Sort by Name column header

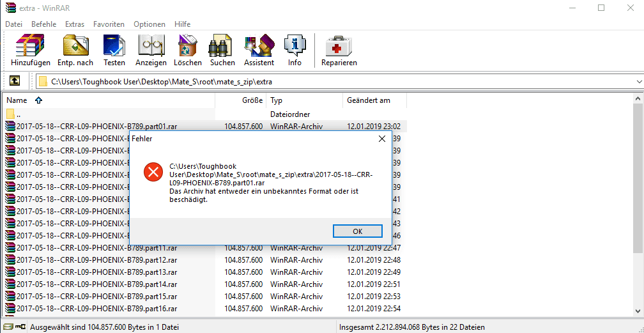click(109, 100)
